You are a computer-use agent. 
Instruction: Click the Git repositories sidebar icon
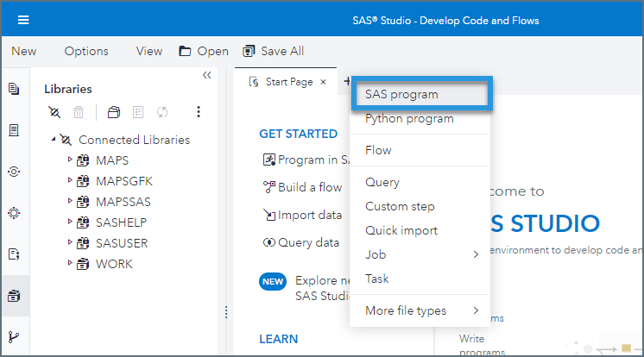pyautogui.click(x=14, y=336)
